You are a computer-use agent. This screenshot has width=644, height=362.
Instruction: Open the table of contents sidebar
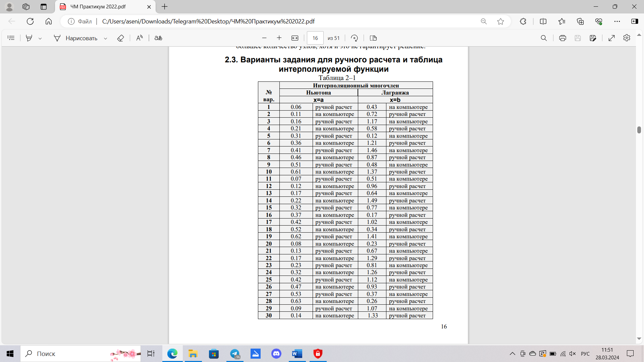[x=11, y=38]
